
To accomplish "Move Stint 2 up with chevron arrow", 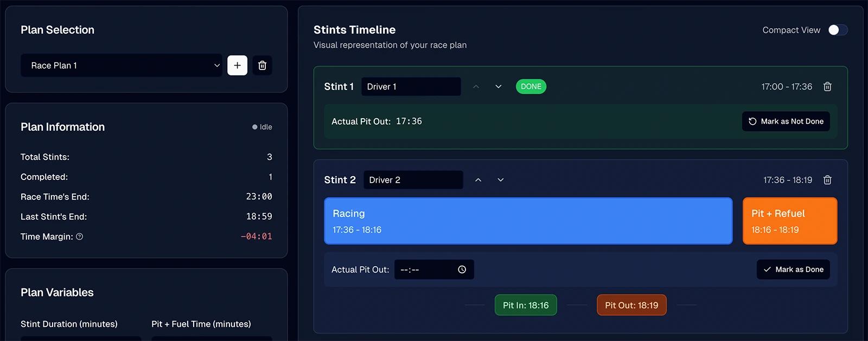I will click(478, 180).
